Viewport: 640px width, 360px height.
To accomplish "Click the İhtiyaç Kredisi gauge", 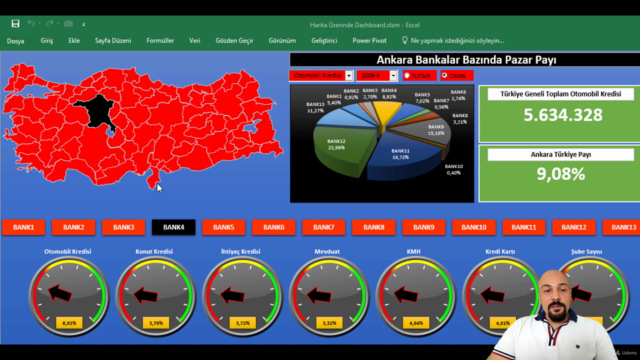I will pos(242,297).
